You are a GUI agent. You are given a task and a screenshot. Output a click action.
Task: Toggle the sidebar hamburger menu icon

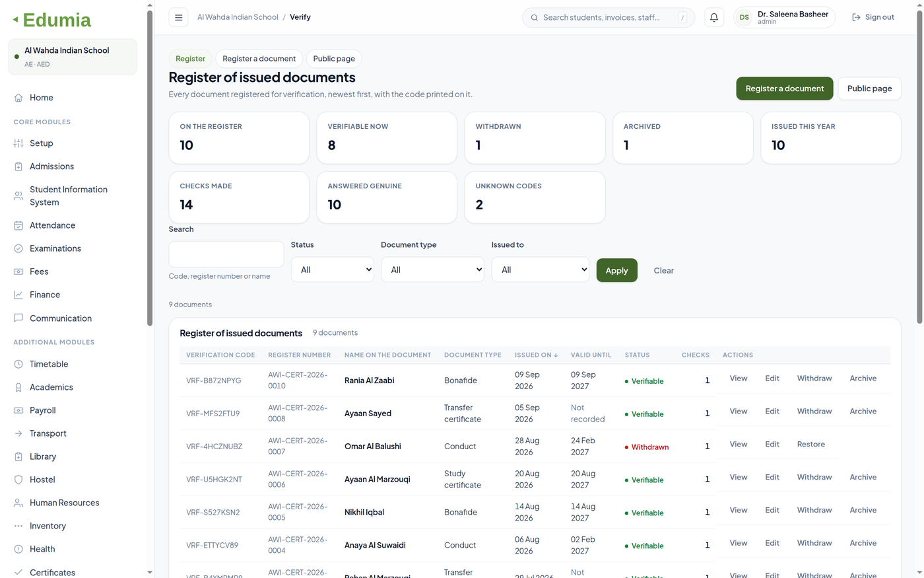[178, 17]
